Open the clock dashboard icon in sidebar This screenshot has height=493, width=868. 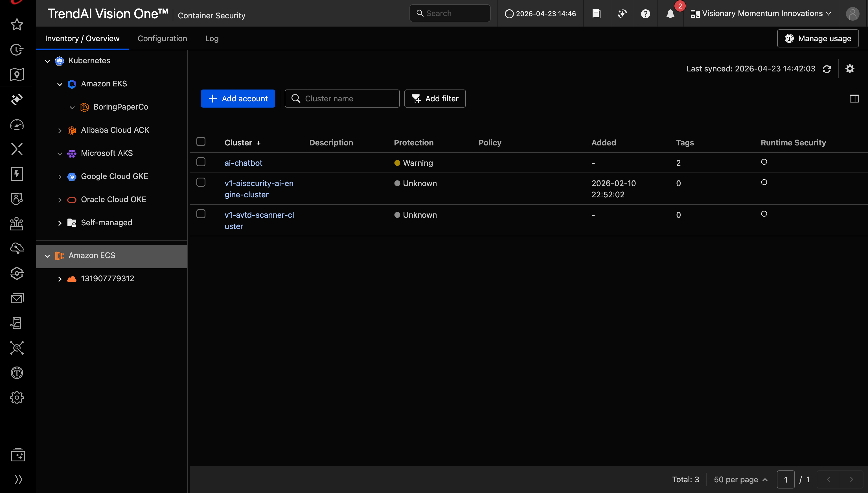coord(17,50)
